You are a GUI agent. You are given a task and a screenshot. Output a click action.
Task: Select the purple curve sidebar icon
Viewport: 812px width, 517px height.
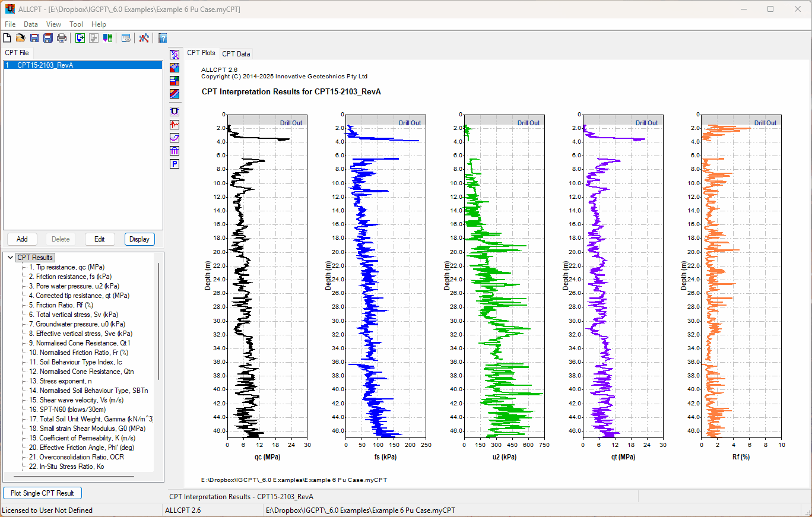coord(175,138)
